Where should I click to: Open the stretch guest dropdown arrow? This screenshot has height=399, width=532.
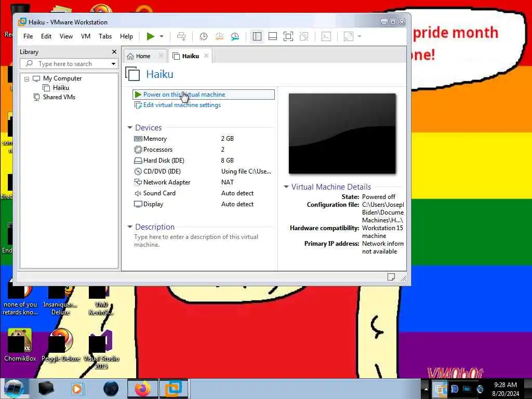coord(360,36)
